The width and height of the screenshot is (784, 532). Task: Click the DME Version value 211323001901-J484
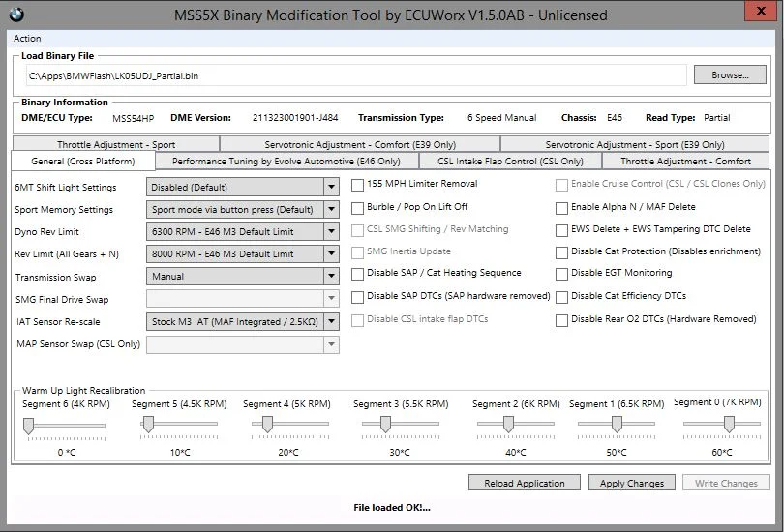click(295, 118)
